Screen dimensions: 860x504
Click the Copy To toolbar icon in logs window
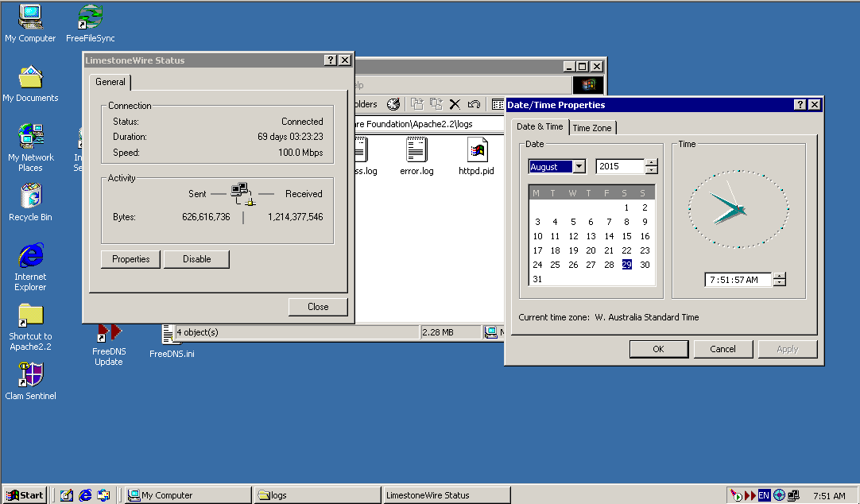(x=436, y=104)
